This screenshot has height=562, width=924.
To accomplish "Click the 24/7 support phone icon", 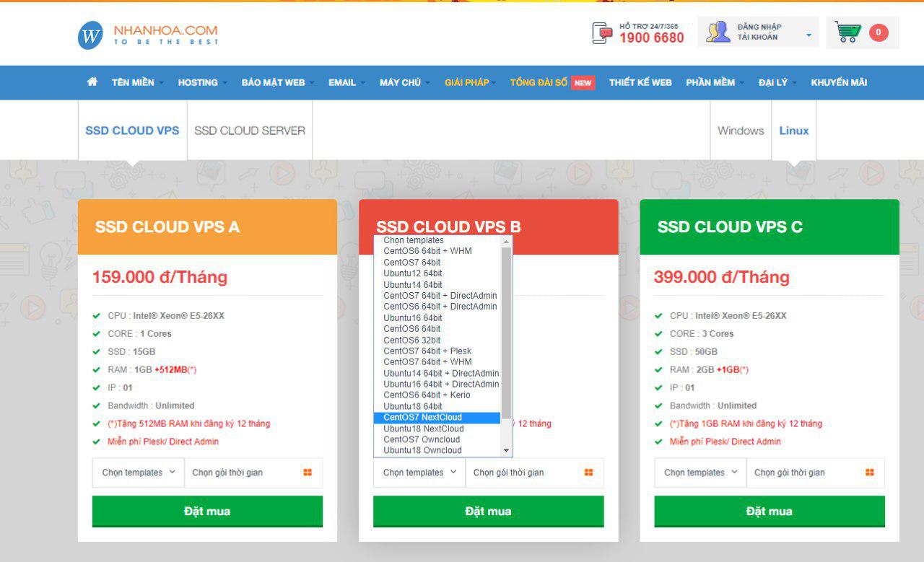I will click(x=602, y=33).
